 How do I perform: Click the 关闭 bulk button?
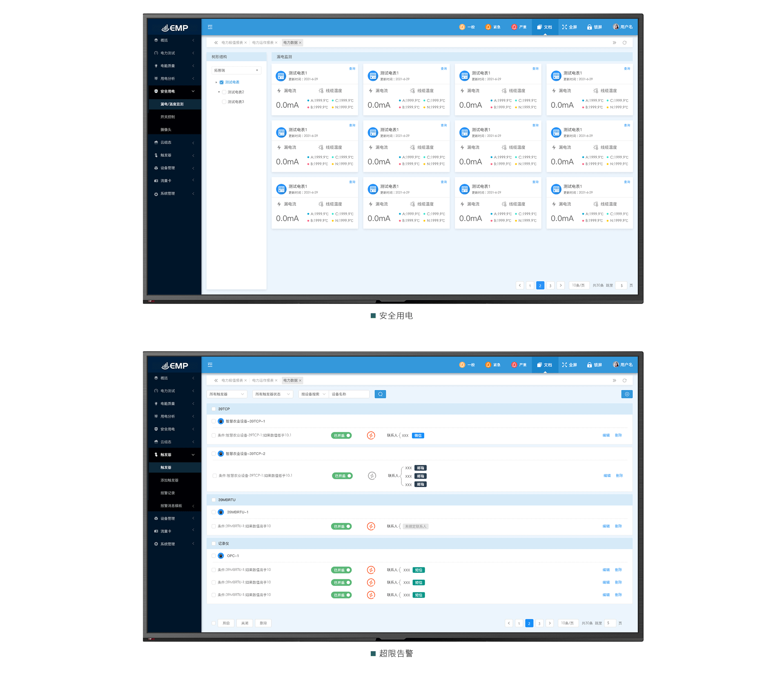[245, 623]
